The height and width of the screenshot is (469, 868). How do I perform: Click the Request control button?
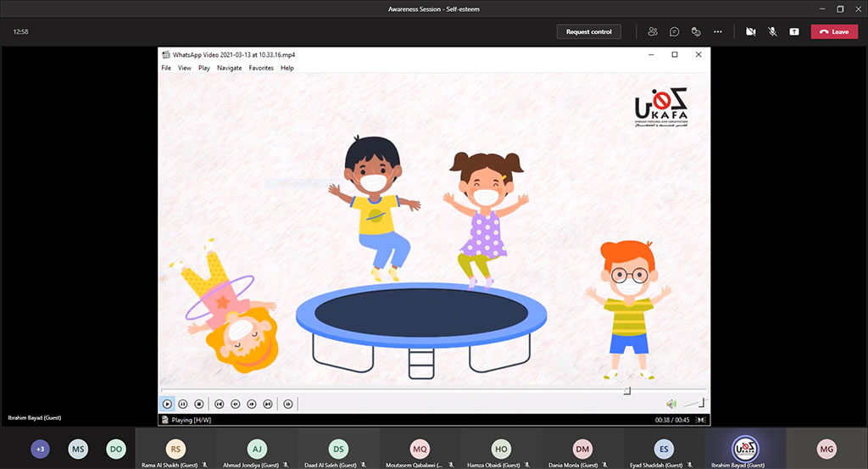pos(589,31)
